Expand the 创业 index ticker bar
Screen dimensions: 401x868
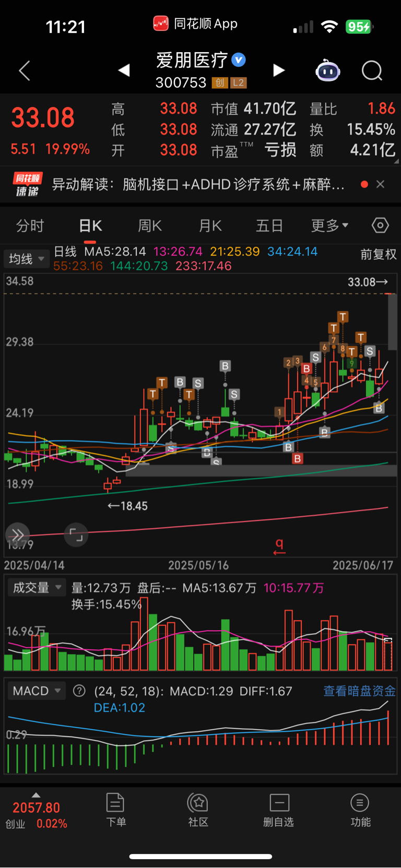click(36, 795)
